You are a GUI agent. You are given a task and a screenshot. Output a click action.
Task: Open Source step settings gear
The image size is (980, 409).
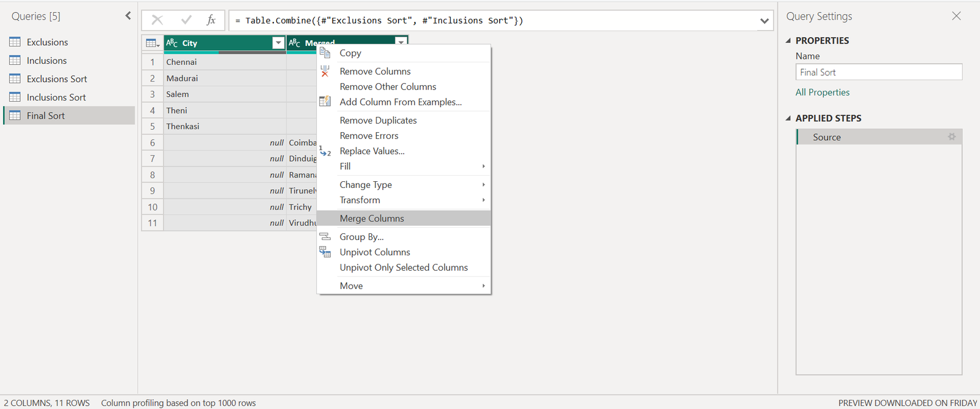click(952, 137)
